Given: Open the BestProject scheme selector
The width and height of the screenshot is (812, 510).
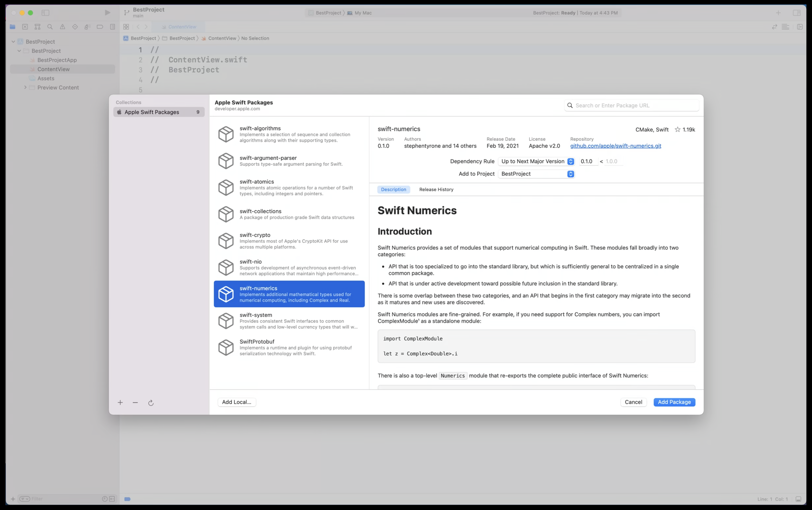Looking at the screenshot, I should coord(325,13).
